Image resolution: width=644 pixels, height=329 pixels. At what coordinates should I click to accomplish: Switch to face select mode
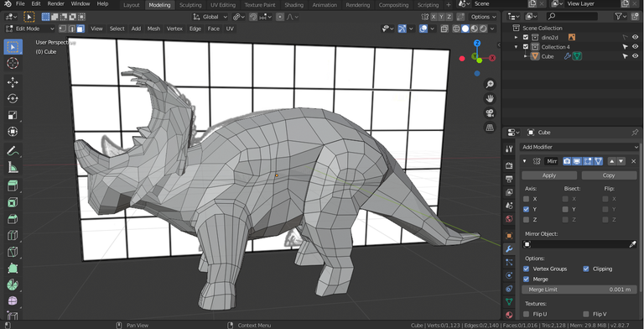80,29
